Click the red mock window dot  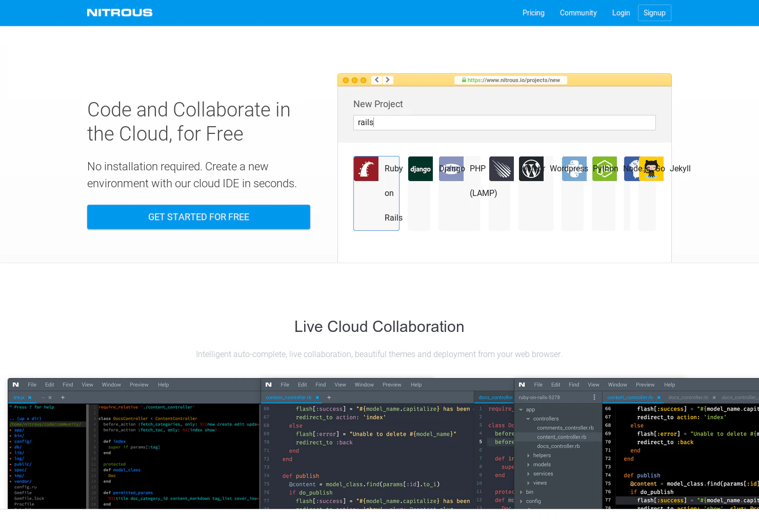pyautogui.click(x=346, y=80)
